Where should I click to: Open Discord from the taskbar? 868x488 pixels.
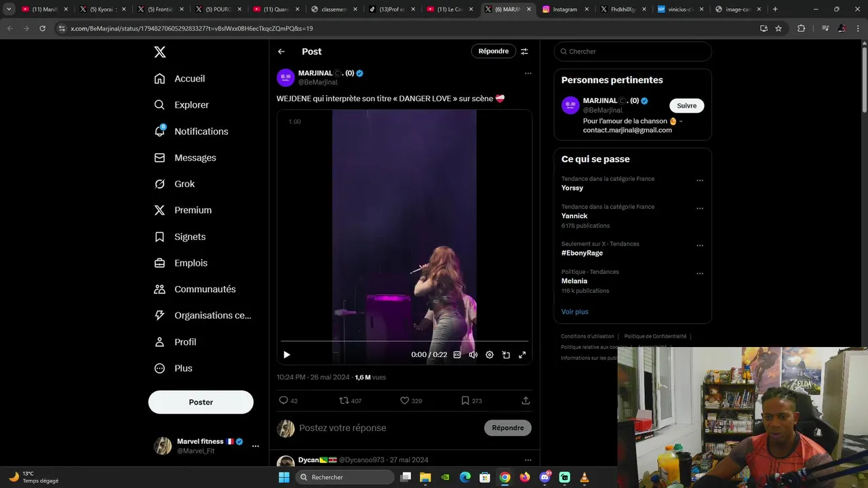[x=545, y=477]
